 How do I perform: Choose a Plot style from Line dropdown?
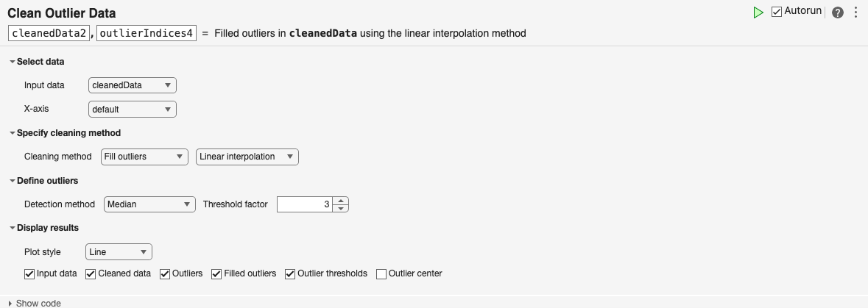coord(119,252)
